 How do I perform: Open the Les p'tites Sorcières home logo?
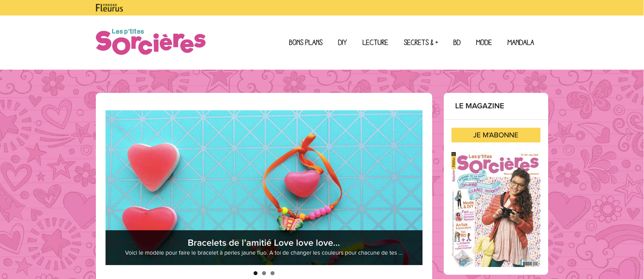[151, 41]
